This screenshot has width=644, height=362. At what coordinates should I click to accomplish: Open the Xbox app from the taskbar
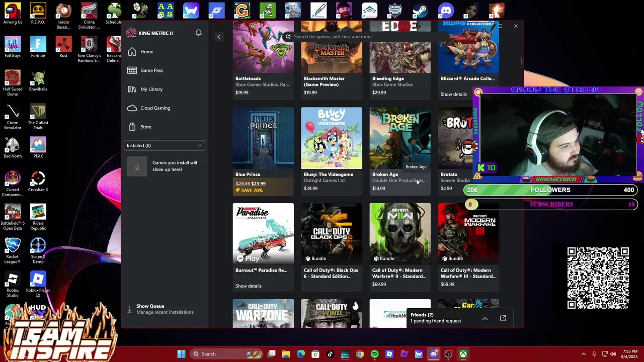463,354
